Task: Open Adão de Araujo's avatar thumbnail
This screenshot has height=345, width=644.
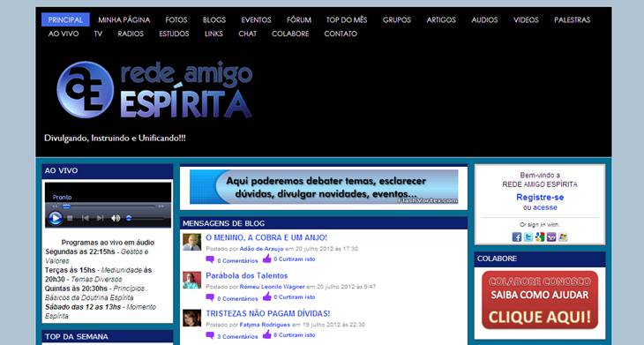Action: [191, 242]
